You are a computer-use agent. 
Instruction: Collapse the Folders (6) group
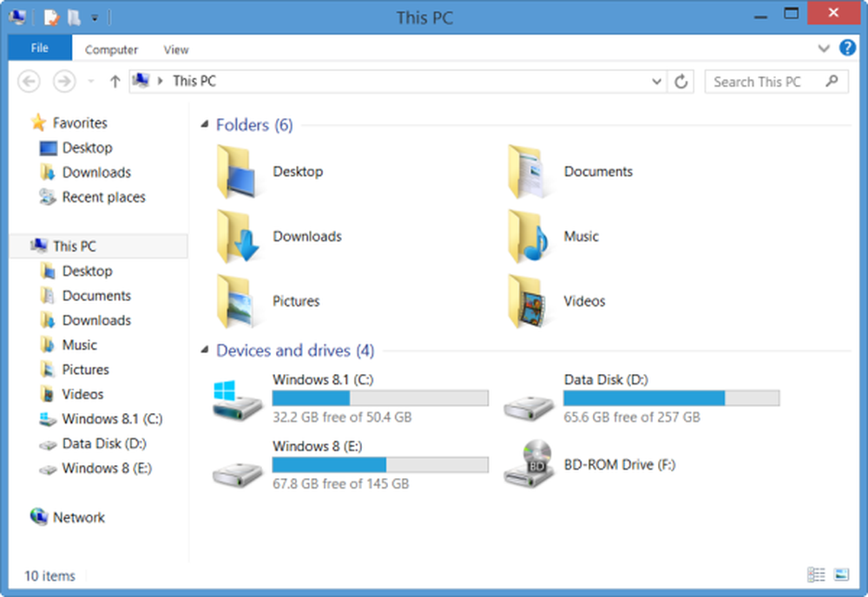pos(205,126)
